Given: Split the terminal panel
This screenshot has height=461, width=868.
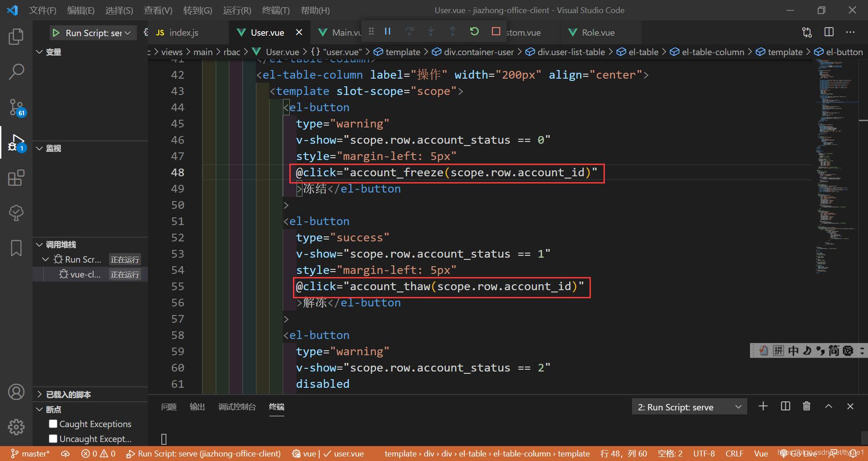Looking at the screenshot, I should coord(786,406).
